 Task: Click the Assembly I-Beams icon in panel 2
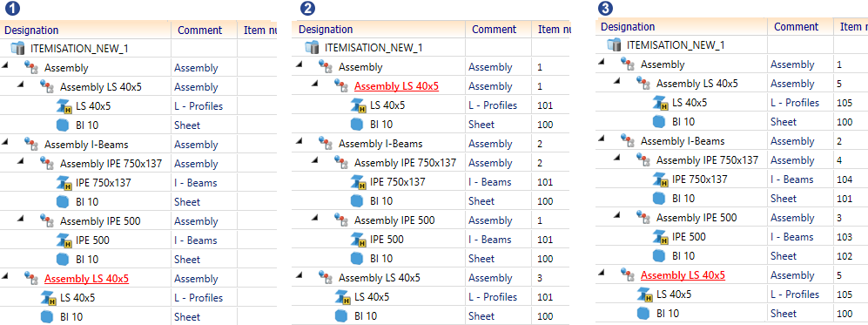click(326, 144)
